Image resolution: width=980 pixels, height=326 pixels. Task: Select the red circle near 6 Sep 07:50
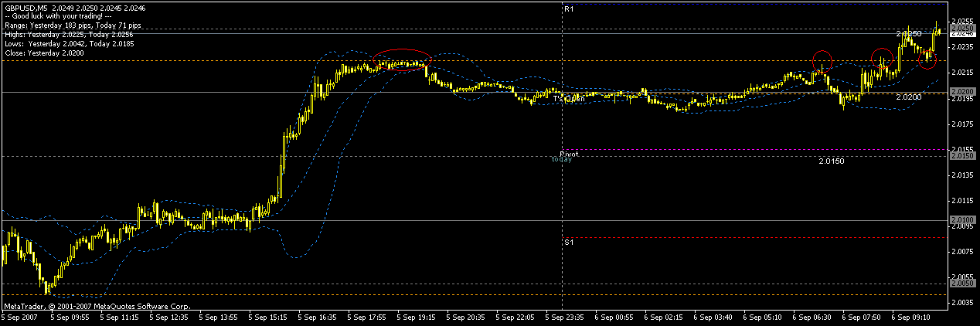pyautogui.click(x=882, y=57)
